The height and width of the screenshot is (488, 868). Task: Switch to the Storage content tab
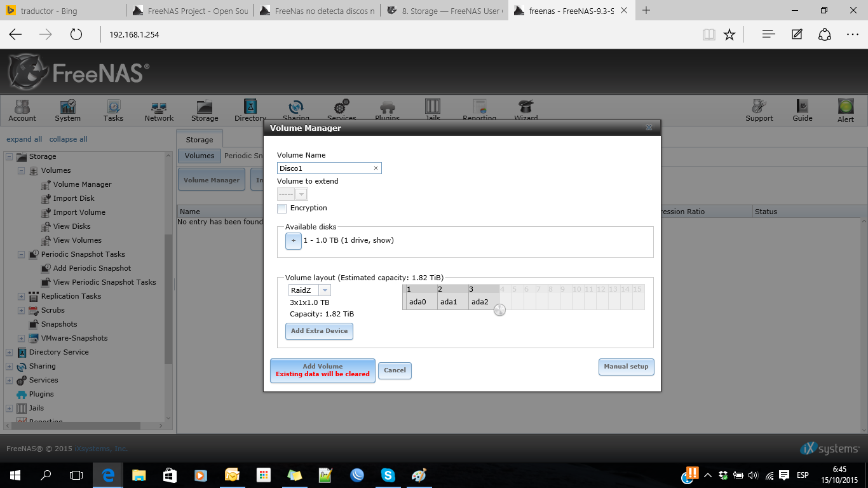[x=200, y=139]
